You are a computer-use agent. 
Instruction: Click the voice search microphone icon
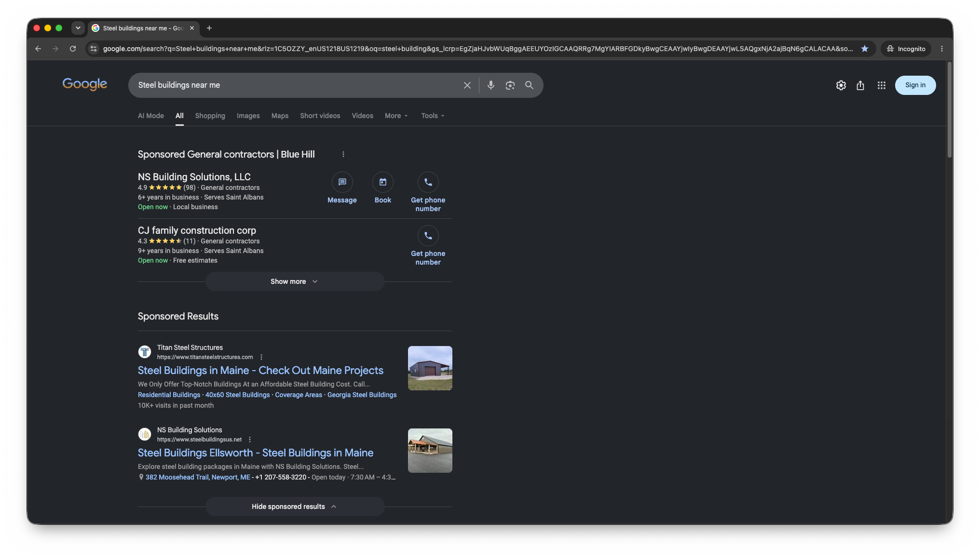[x=490, y=85]
